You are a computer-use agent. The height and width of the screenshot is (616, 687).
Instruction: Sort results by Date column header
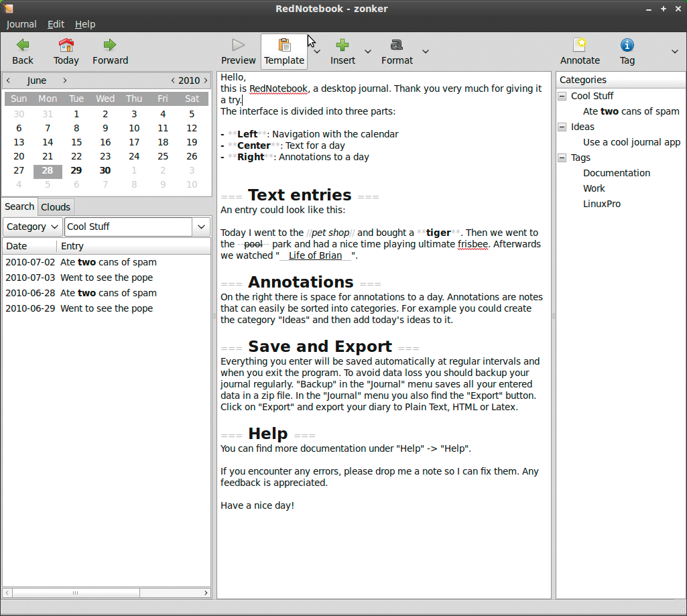click(29, 246)
